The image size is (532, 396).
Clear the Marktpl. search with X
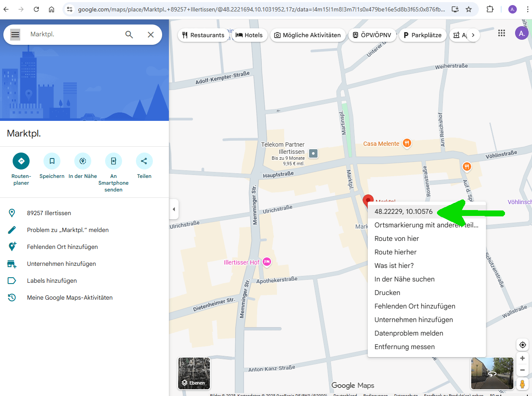(151, 35)
